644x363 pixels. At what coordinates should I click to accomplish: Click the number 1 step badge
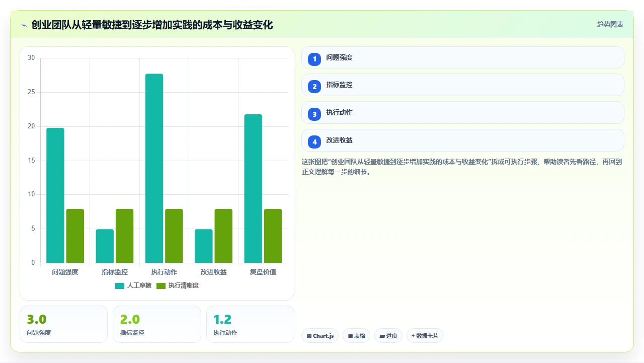[314, 59]
